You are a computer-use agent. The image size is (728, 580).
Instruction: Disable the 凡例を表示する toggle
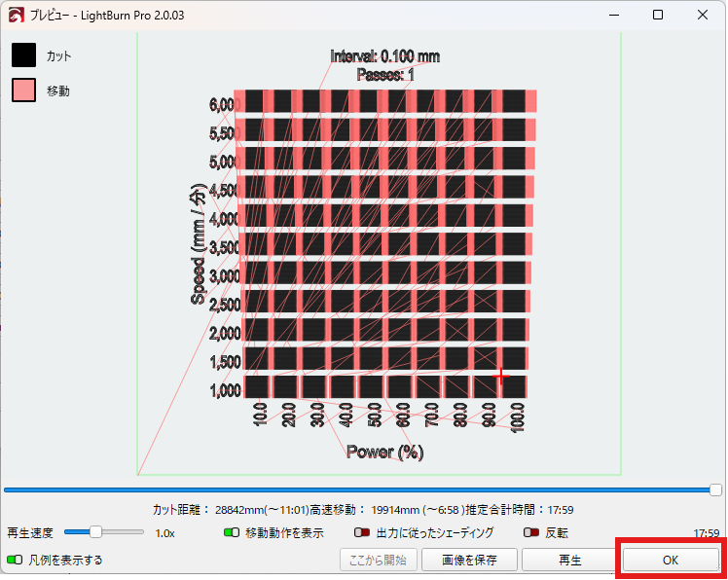click(15, 560)
